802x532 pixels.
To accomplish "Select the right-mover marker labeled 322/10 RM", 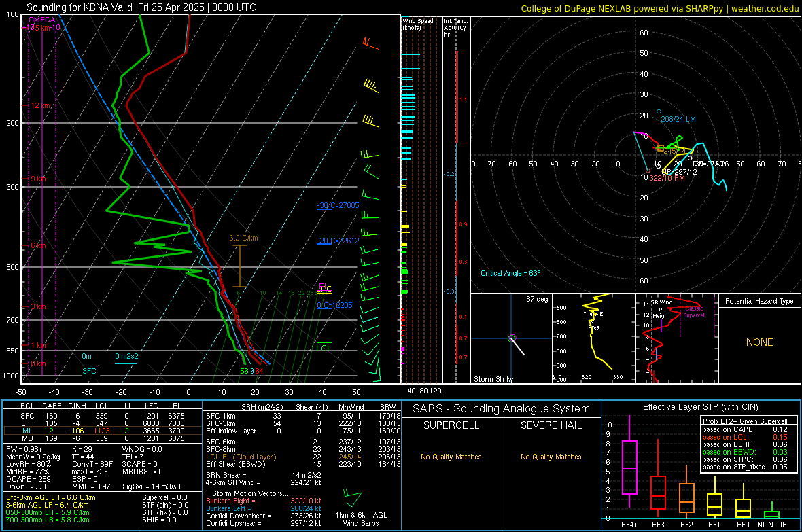I will [648, 171].
